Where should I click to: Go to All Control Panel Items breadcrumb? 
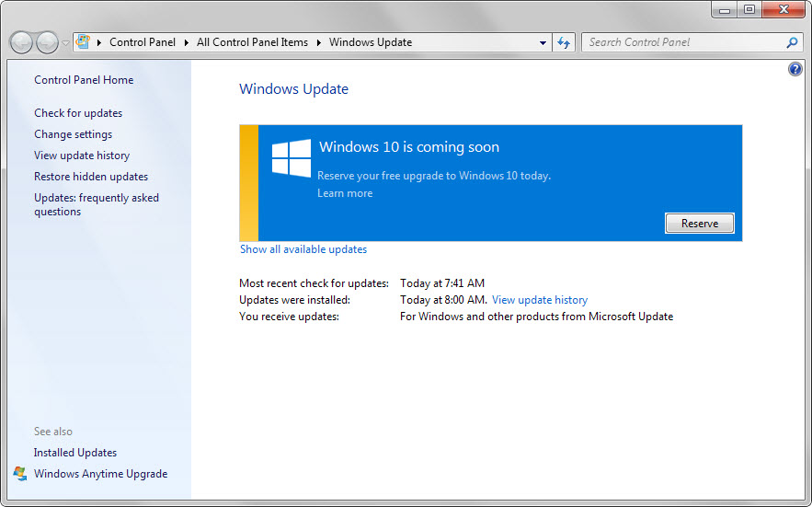[252, 42]
